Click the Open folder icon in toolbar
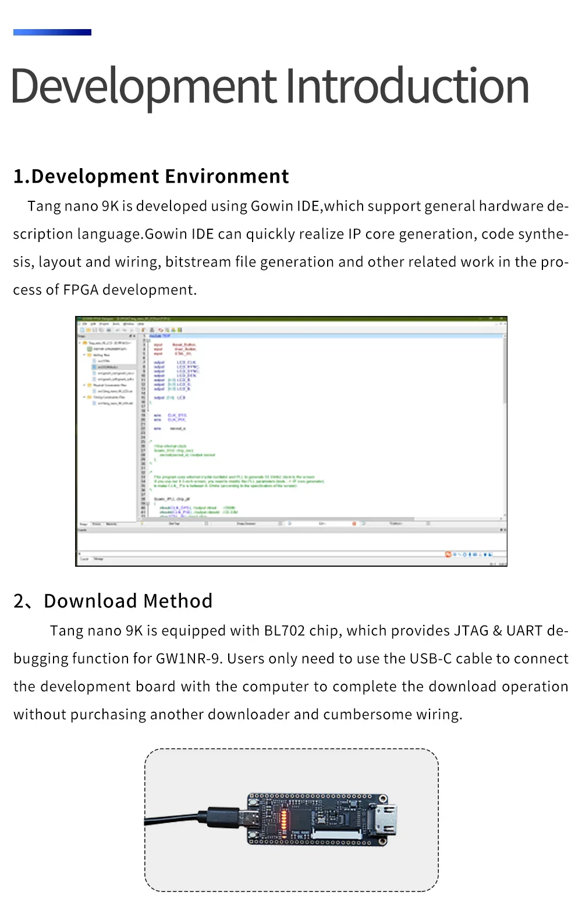Screen dimensions: 582x924 [88, 330]
